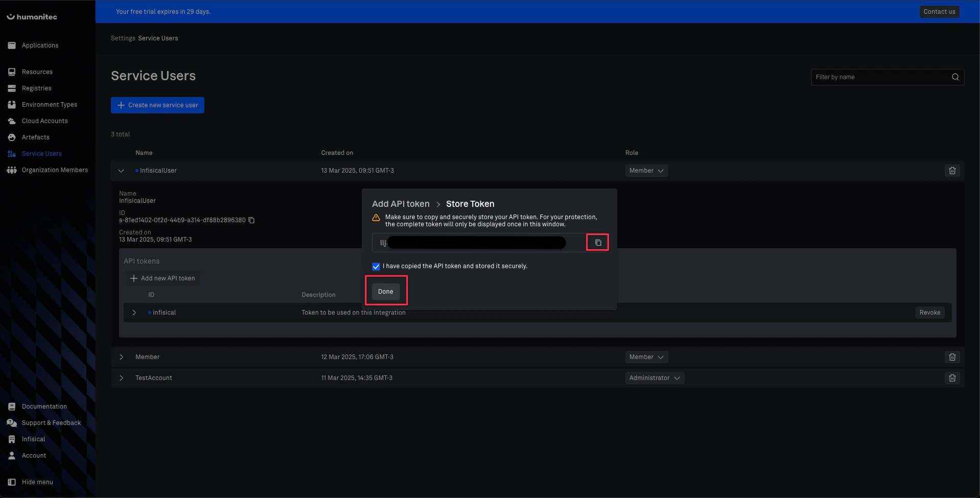
Task: Click the infisical token name
Action: point(164,313)
